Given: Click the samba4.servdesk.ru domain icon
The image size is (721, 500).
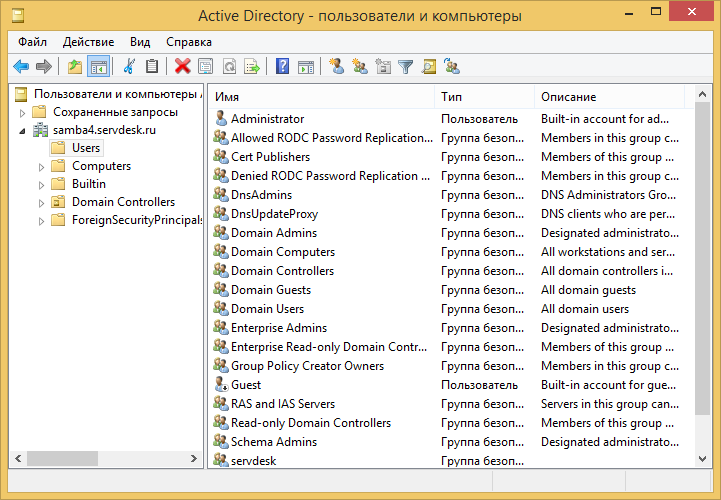Looking at the screenshot, I should pyautogui.click(x=40, y=130).
